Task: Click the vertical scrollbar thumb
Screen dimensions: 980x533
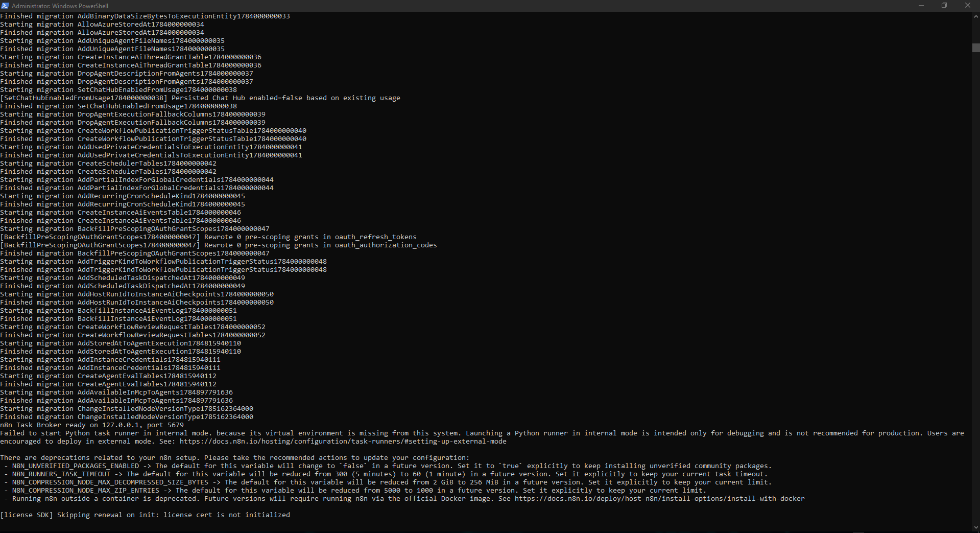Action: click(x=976, y=48)
